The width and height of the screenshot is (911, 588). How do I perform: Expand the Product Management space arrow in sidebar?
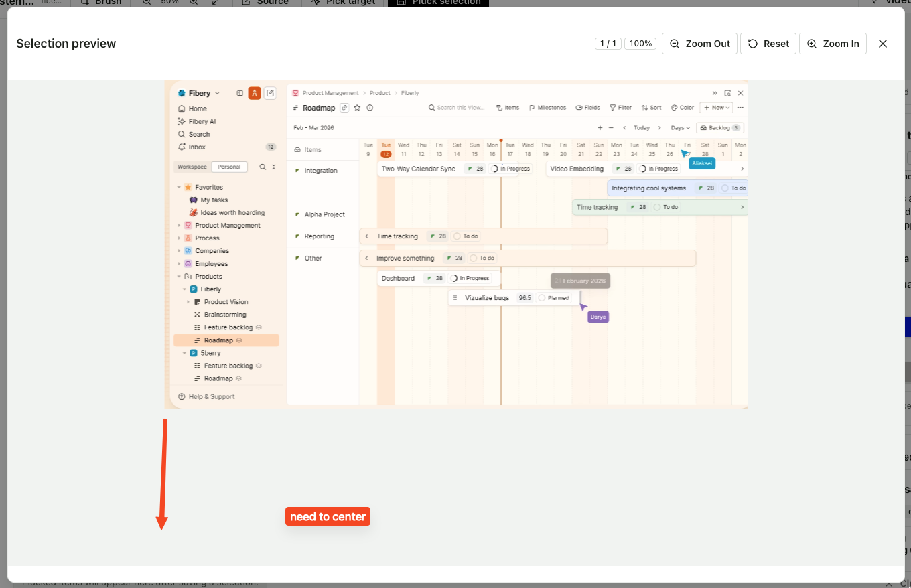(x=179, y=225)
